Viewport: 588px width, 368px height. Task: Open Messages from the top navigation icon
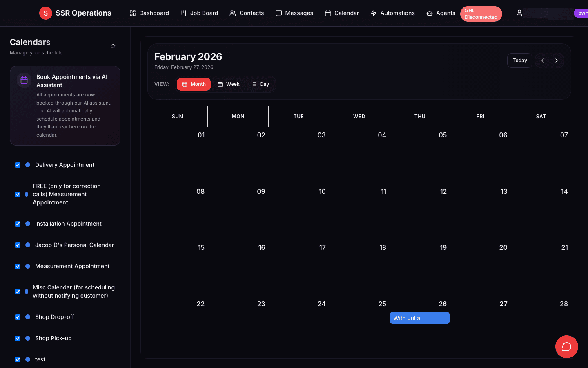tap(279, 13)
